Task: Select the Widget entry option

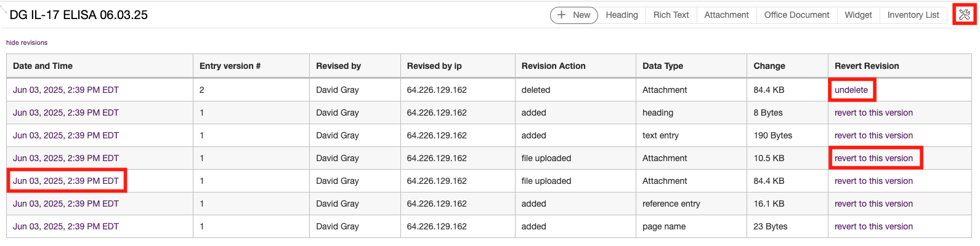Action: pos(858,15)
